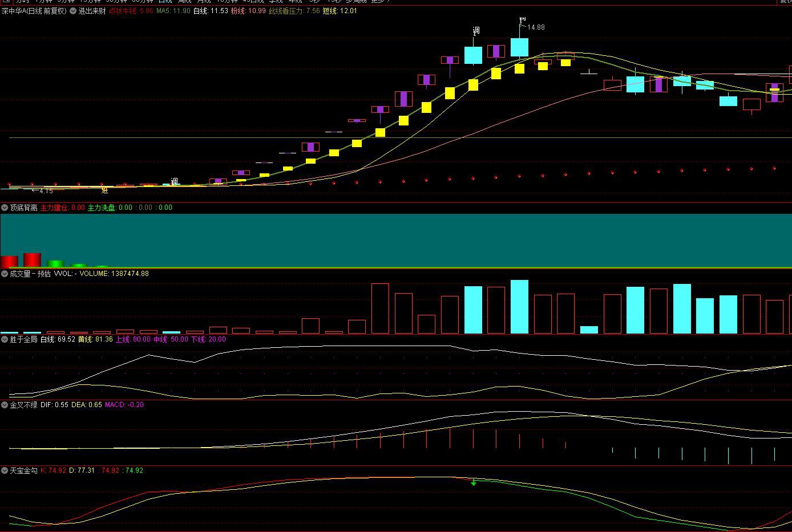This screenshot has width=792, height=532.
Task: Click the DIF: 0.55 readout
Action: pyautogui.click(x=54, y=405)
